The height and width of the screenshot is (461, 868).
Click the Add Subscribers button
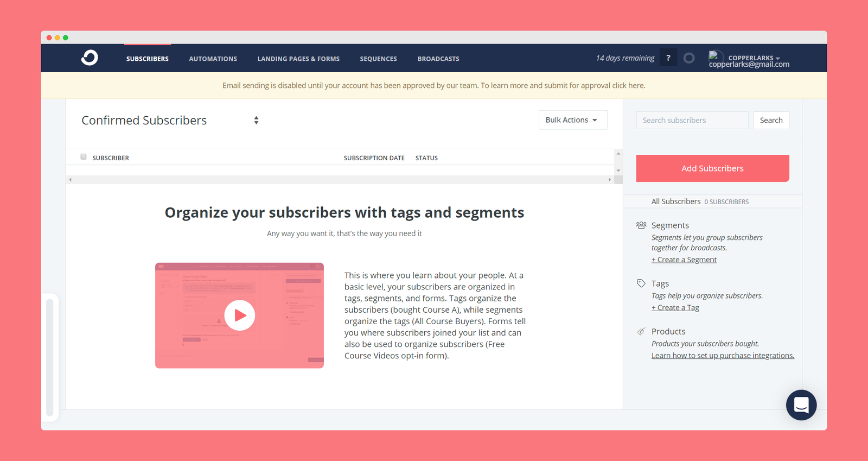713,168
